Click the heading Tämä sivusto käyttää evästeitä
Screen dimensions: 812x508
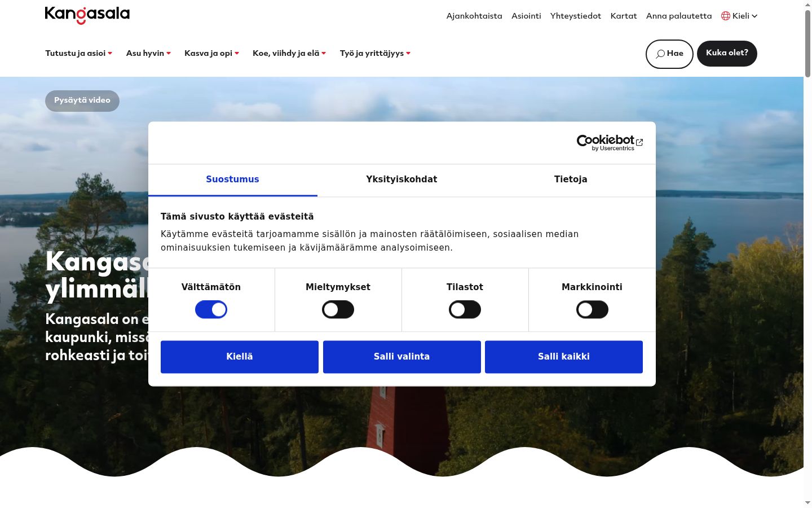[x=237, y=217]
